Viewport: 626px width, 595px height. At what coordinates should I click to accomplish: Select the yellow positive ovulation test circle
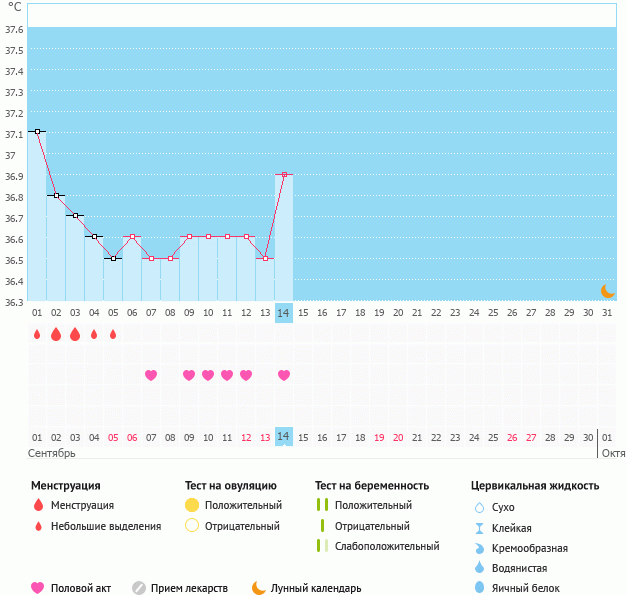tap(192, 505)
